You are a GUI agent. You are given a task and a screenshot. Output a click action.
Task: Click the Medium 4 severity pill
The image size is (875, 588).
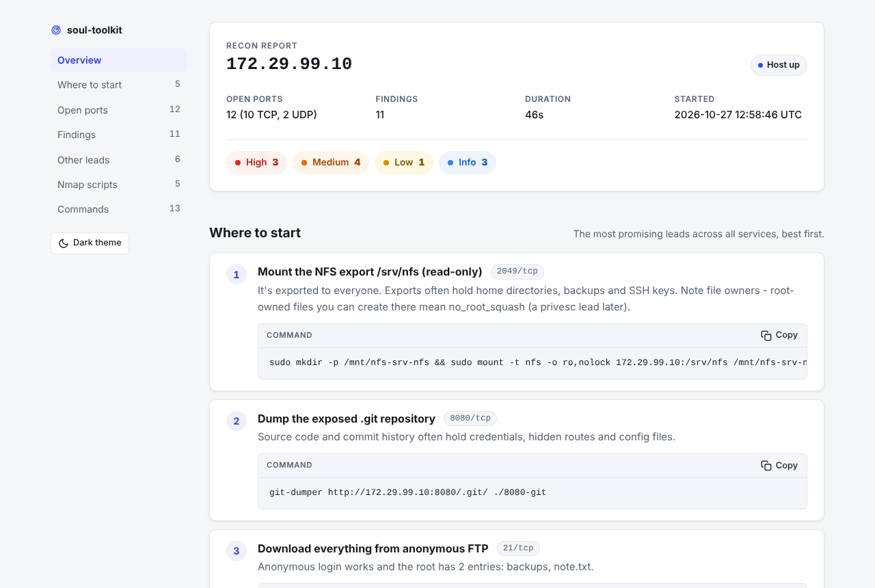click(x=331, y=163)
